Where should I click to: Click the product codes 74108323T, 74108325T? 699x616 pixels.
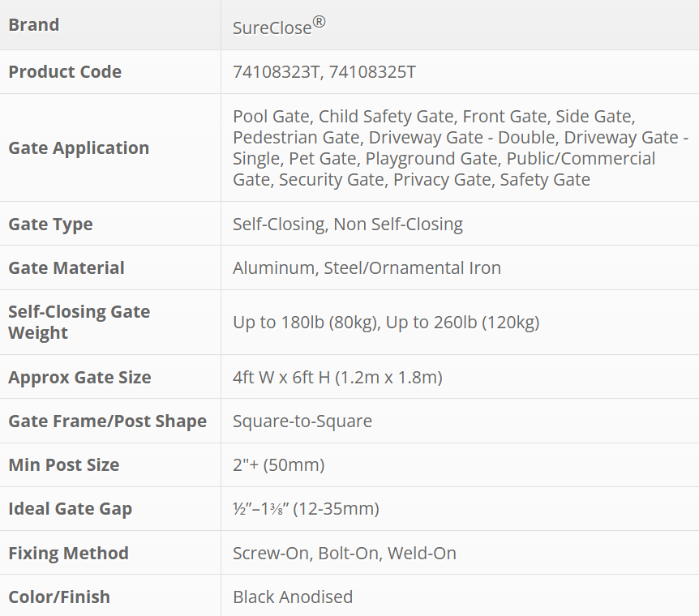click(x=324, y=72)
